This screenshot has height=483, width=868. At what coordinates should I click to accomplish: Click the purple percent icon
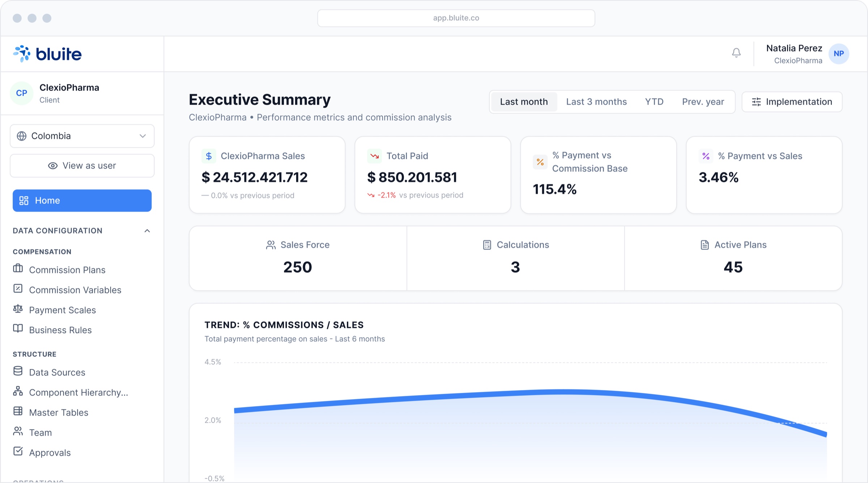[706, 156]
